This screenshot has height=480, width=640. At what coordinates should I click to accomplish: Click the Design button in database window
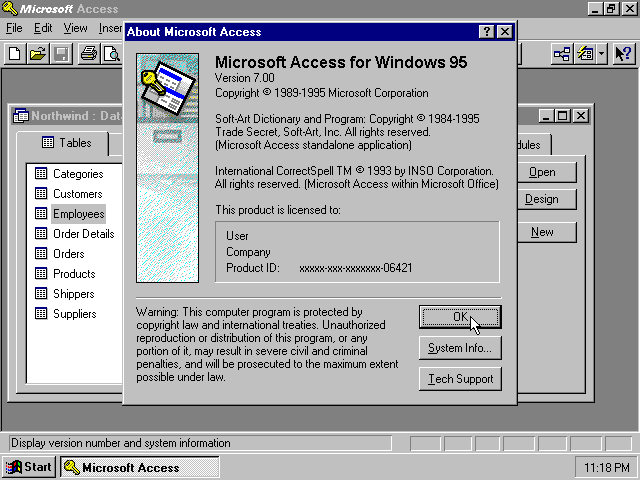pos(542,199)
